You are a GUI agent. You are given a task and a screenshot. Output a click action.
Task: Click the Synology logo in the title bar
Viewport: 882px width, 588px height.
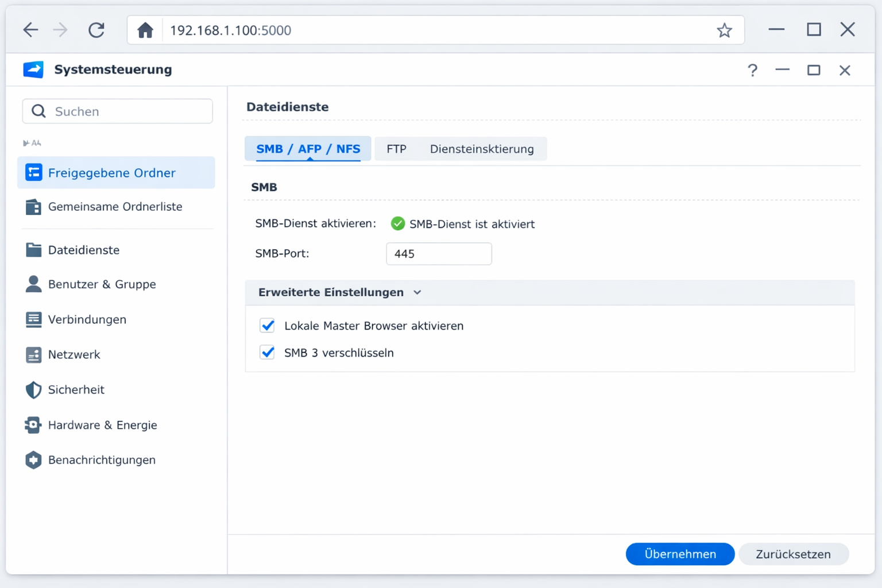33,69
